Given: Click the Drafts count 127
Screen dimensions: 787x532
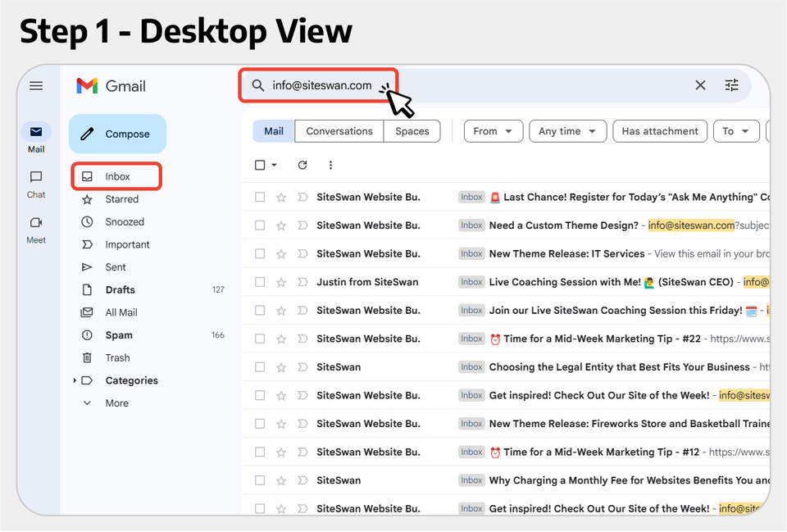Looking at the screenshot, I should pyautogui.click(x=218, y=289).
